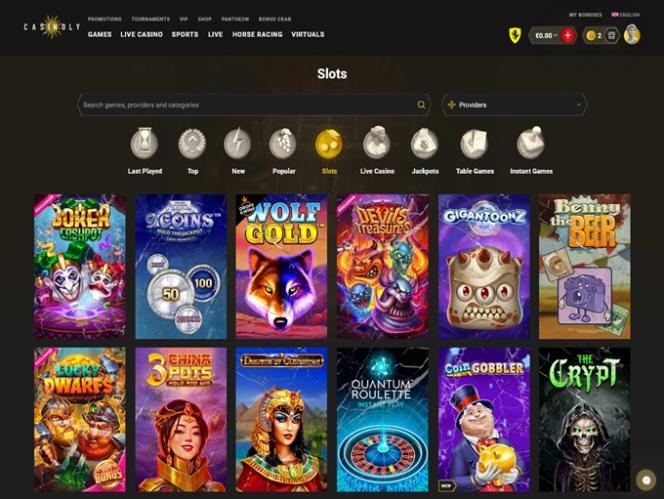Open the Top games category icon

click(x=192, y=143)
